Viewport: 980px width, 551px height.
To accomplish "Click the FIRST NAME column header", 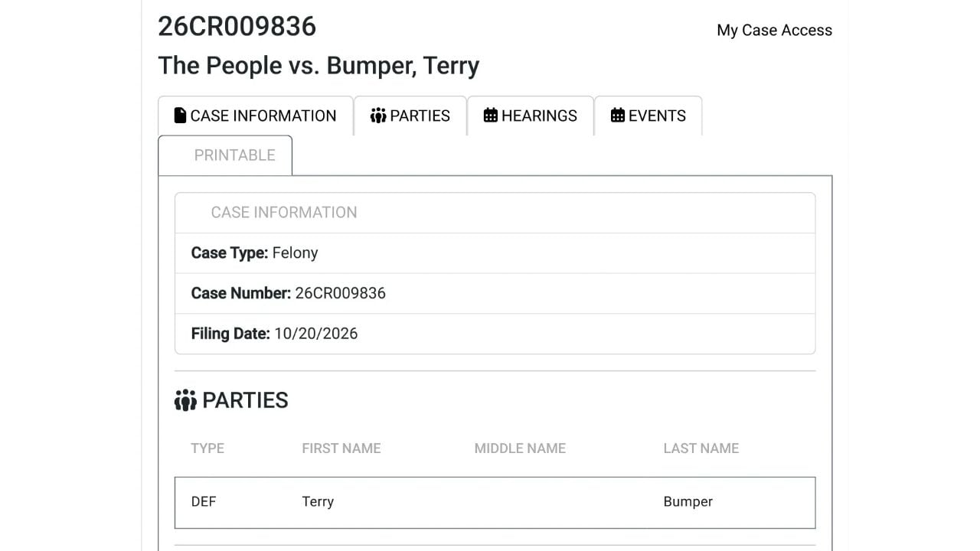I will (x=341, y=448).
